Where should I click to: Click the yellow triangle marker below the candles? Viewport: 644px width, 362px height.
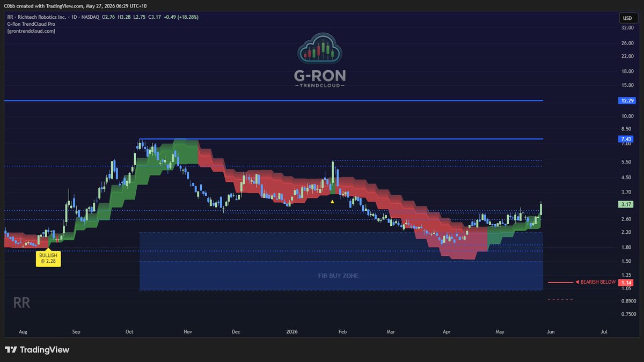coord(332,202)
